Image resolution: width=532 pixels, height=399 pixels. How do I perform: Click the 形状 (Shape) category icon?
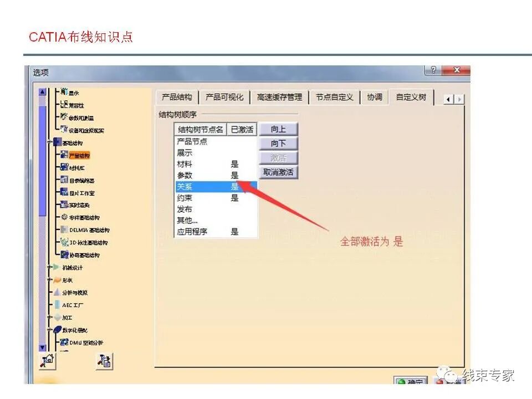[x=57, y=280]
